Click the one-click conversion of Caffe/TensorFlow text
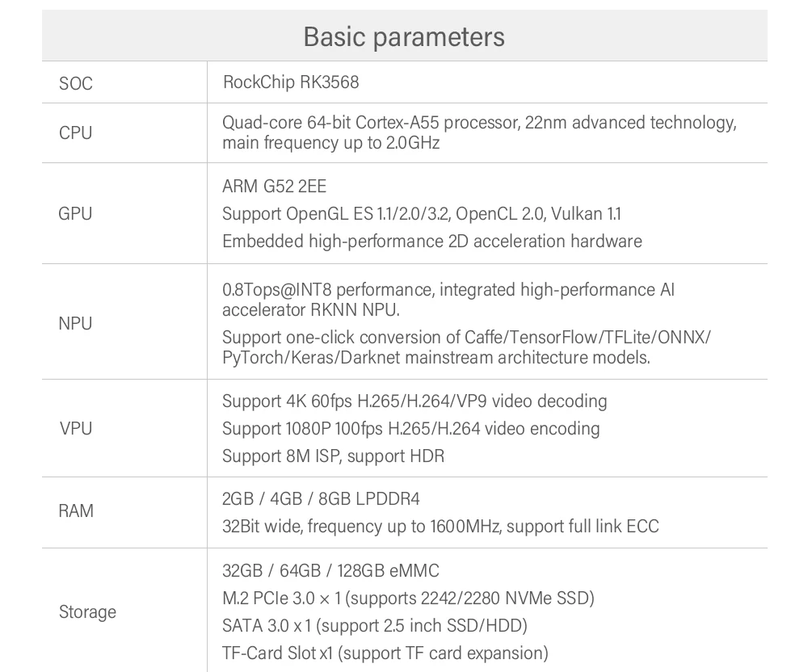The height and width of the screenshot is (672, 808). 466,347
